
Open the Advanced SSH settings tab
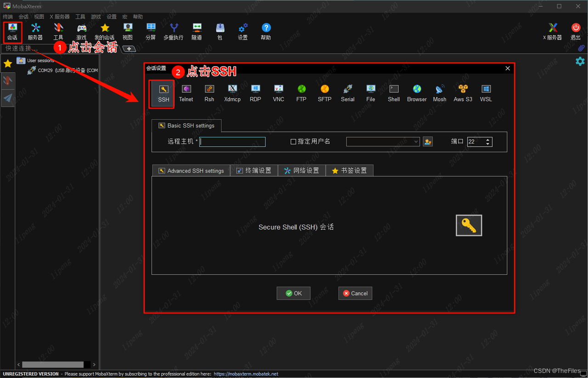coord(191,170)
